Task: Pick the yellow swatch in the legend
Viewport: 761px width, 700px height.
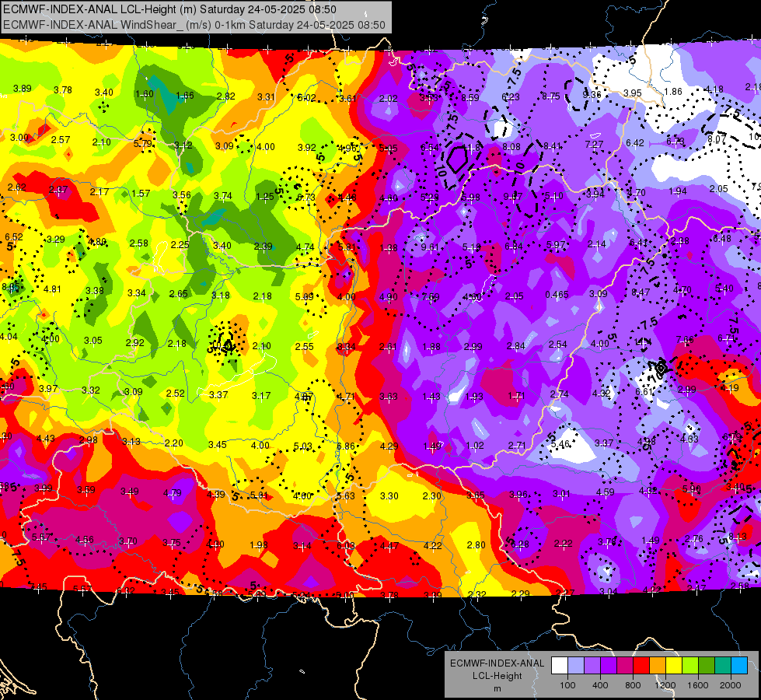Action: [x=674, y=666]
